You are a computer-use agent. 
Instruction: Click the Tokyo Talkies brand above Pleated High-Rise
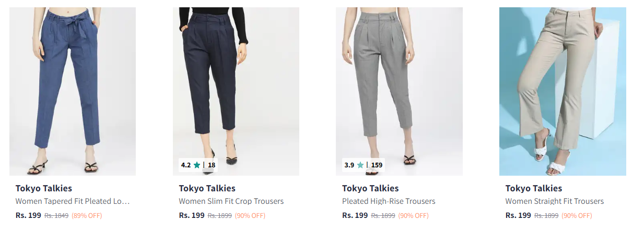tap(370, 188)
